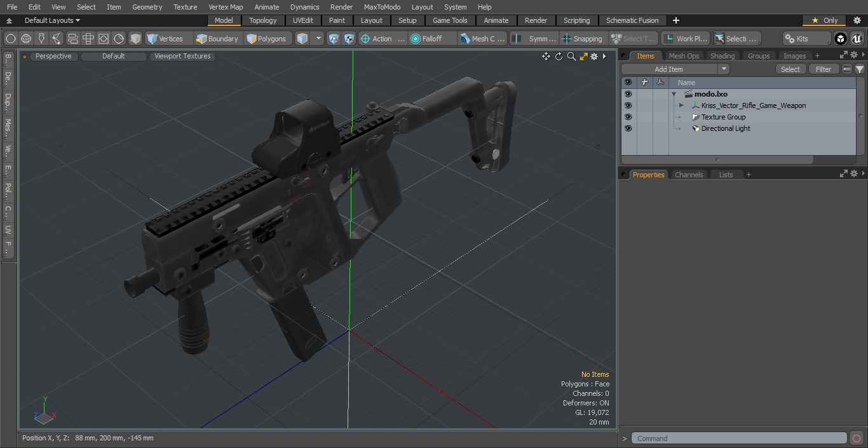Image resolution: width=868 pixels, height=448 pixels.
Task: Open the Default shading style dropdown
Action: [114, 57]
